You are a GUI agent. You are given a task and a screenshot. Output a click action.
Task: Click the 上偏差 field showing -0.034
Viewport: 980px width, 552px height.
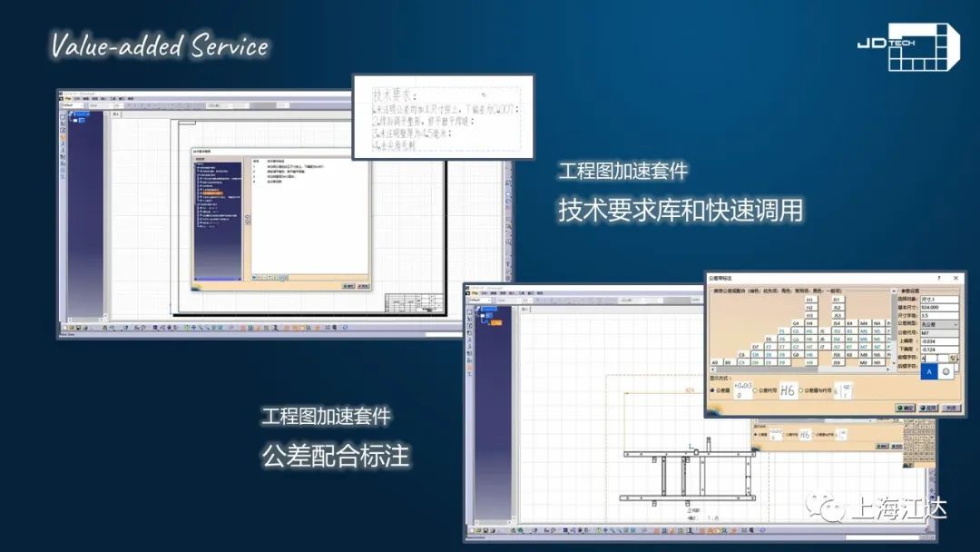click(939, 341)
